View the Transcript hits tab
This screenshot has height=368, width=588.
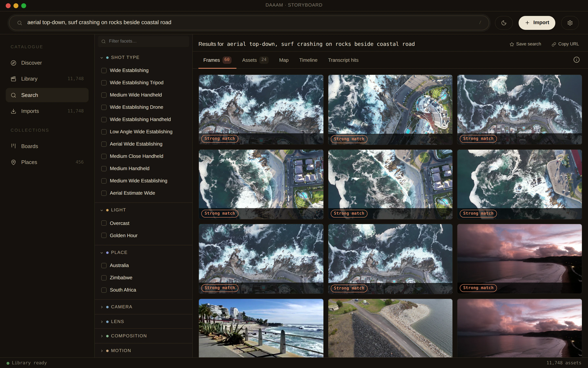343,60
